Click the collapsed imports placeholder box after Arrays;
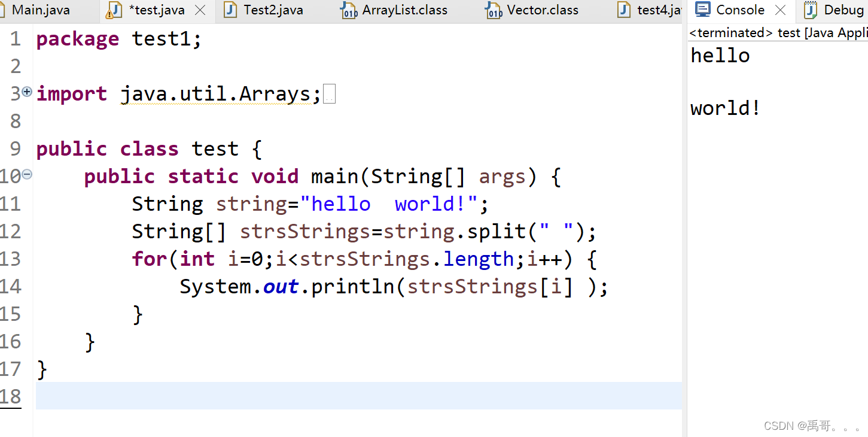The height and width of the screenshot is (437, 868). click(x=329, y=95)
